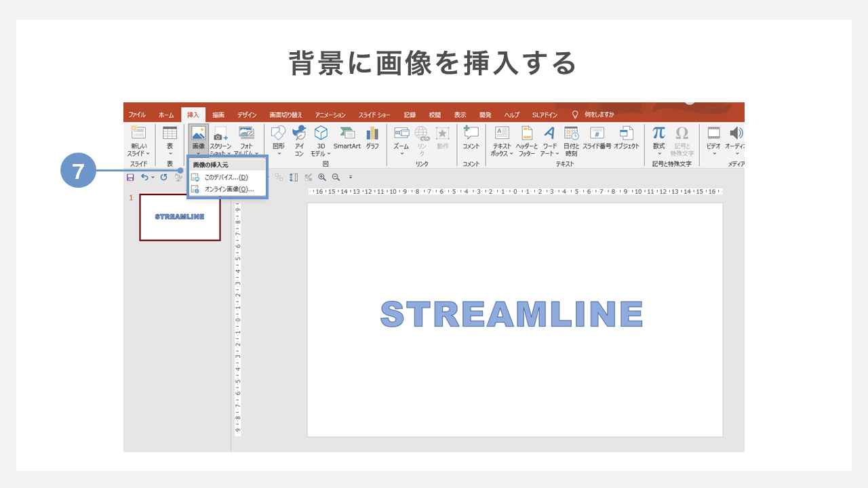Switch to the 描画 tab

(218, 115)
